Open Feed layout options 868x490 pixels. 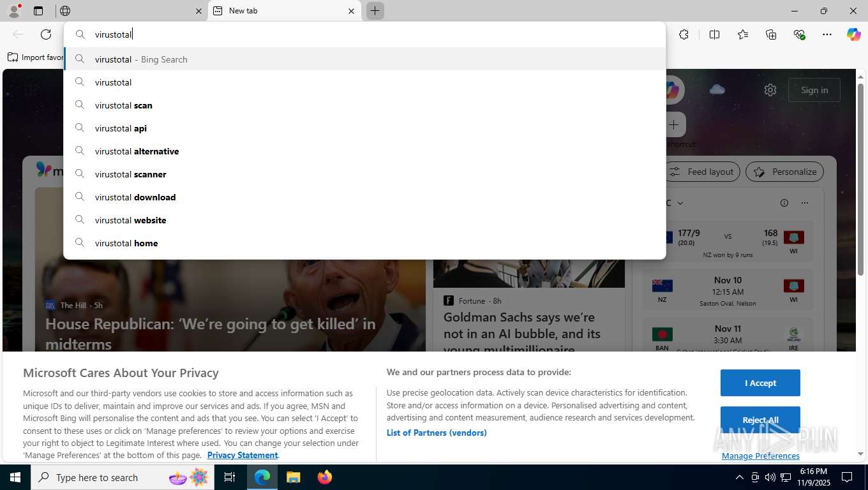[x=703, y=172]
